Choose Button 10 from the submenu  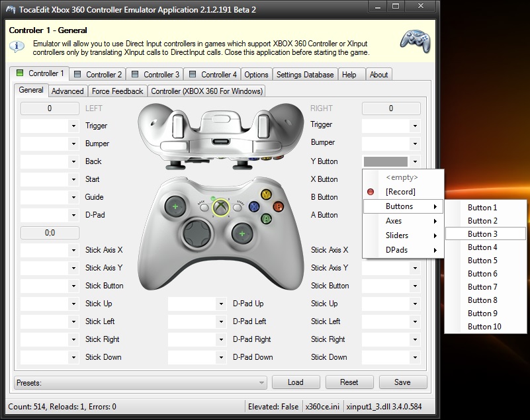click(486, 326)
